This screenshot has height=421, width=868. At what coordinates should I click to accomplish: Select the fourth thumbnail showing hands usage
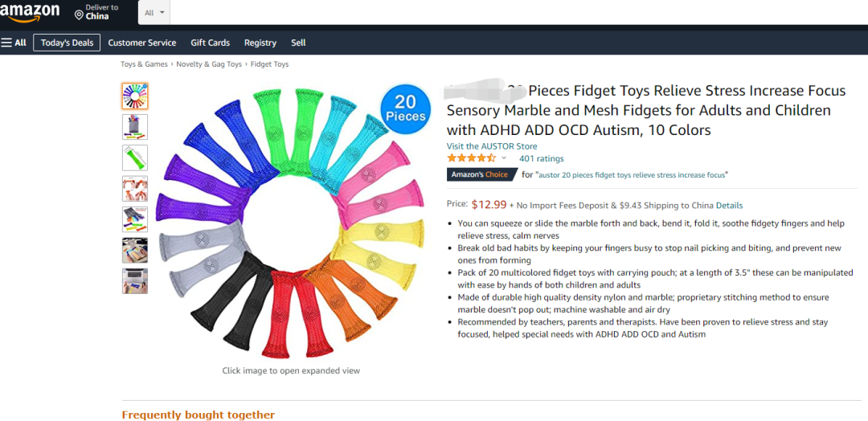point(135,189)
